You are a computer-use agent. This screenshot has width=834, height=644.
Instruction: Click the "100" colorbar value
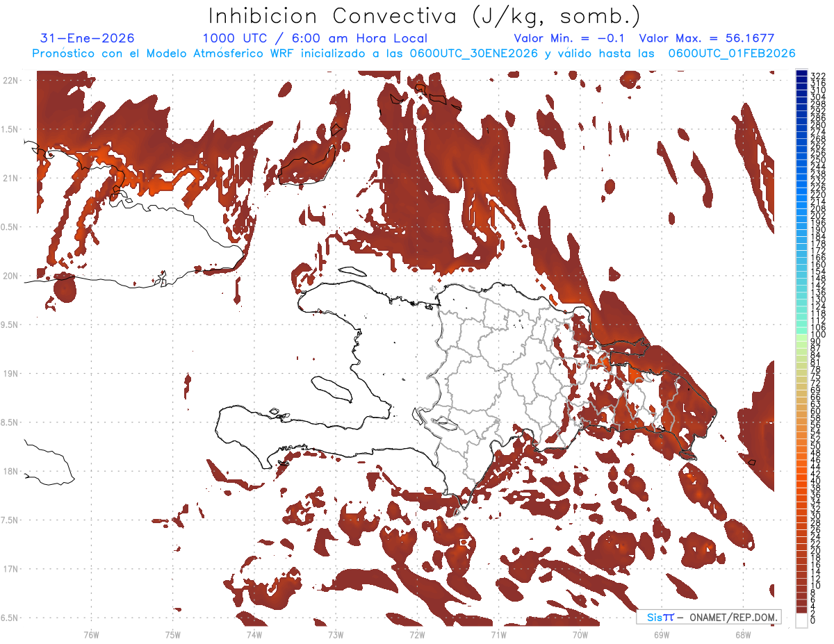(818, 335)
